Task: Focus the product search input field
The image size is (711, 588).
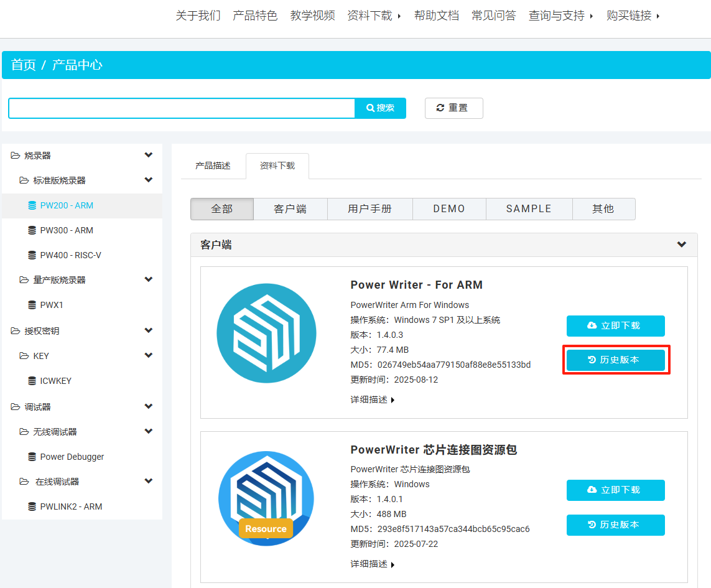Action: click(x=182, y=108)
